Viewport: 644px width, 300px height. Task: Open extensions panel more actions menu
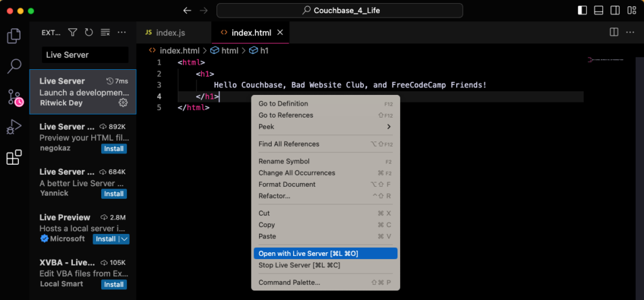point(121,33)
